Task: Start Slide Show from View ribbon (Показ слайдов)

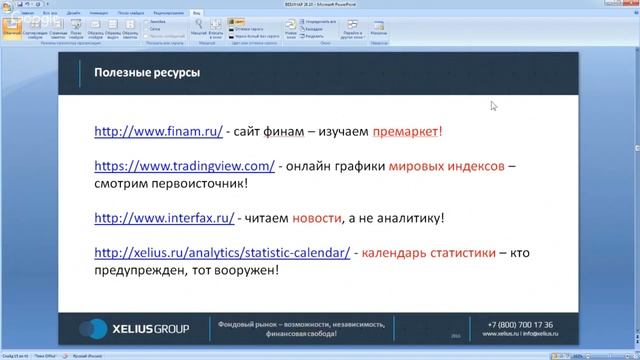Action: coord(76,29)
